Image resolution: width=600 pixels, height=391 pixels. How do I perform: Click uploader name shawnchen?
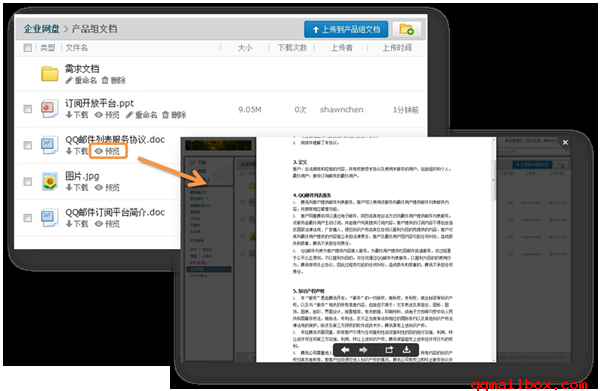point(342,109)
